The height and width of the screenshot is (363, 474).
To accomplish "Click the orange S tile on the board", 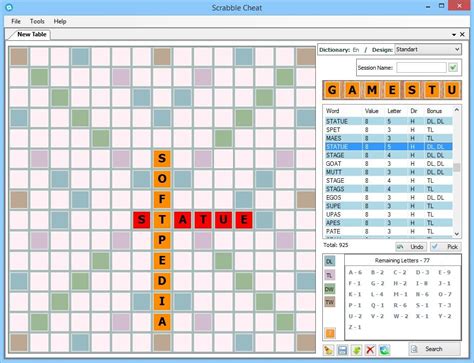I will pyautogui.click(x=162, y=158).
